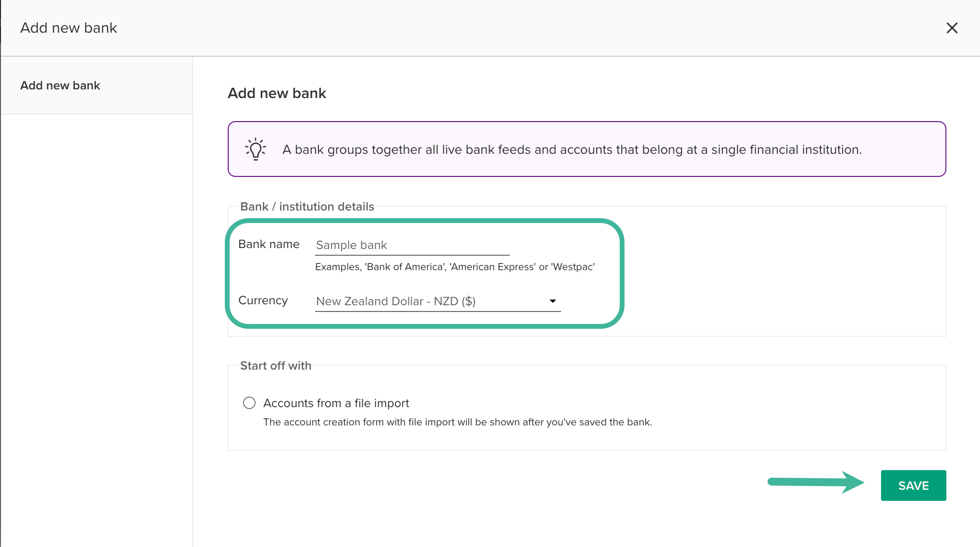Close the Add new bank dialog
The image size is (980, 547).
click(x=952, y=28)
